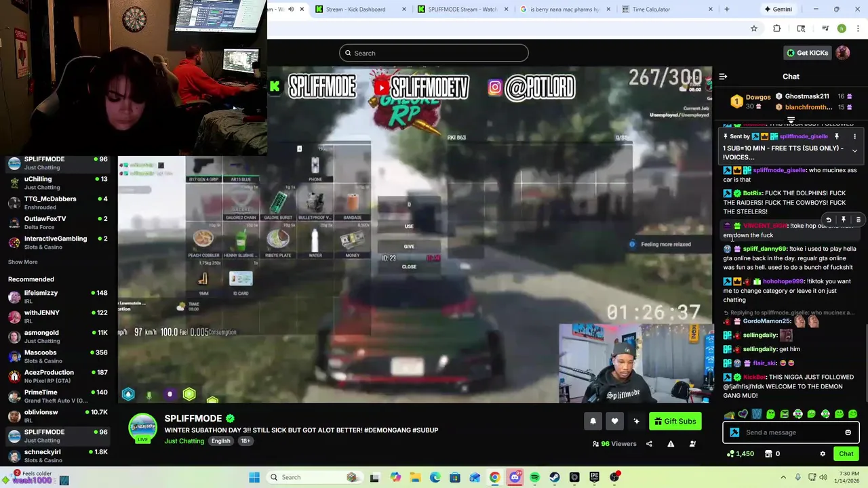Open Steam from the taskbar
The image size is (868, 488).
(555, 477)
